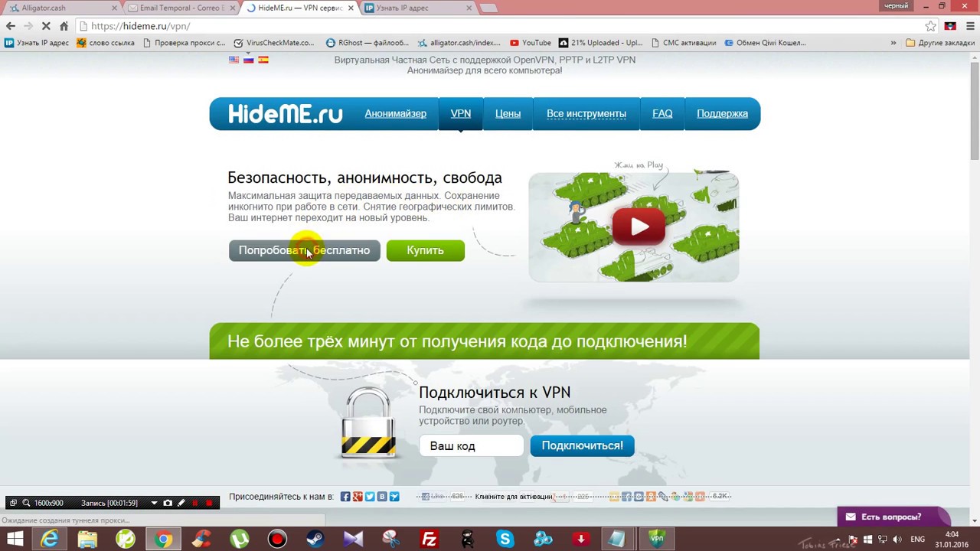Open the Цены navigation item
Image resolution: width=980 pixels, height=551 pixels.
pos(508,113)
